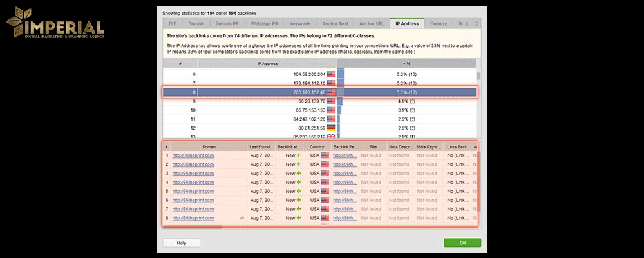Click the US flag beside IP 64.247.182.126
The width and height of the screenshot is (644, 258).
pyautogui.click(x=332, y=119)
